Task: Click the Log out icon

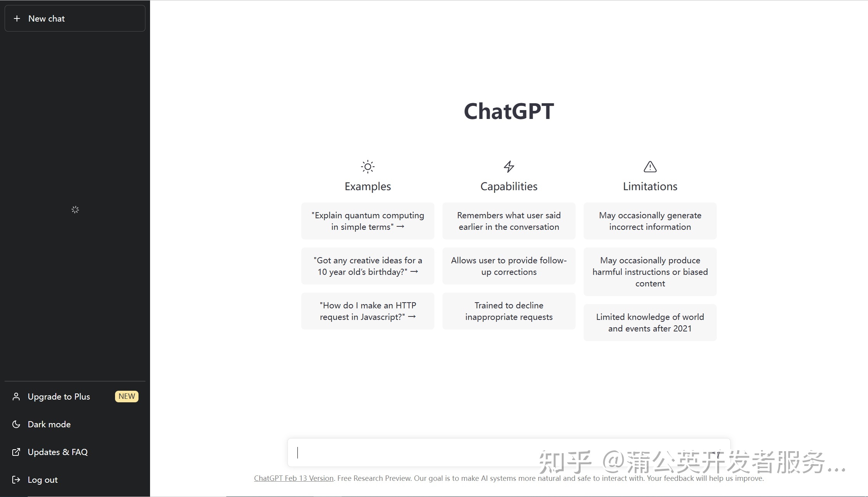Action: pyautogui.click(x=17, y=479)
